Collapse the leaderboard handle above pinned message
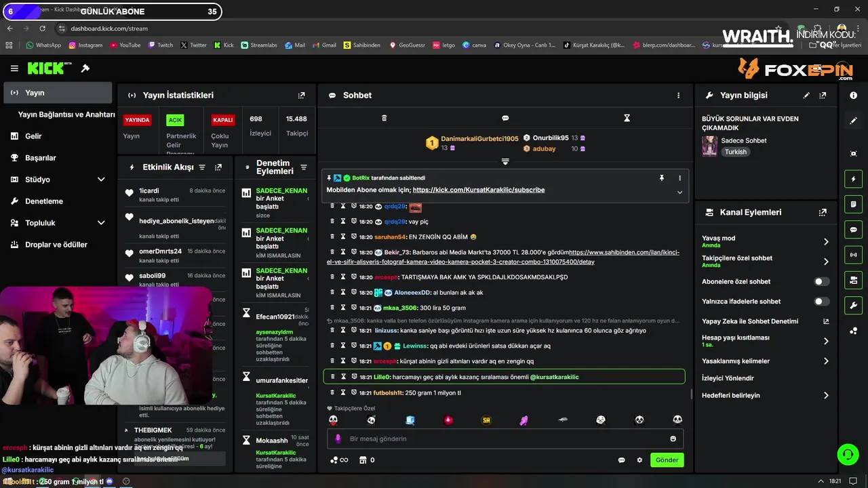The height and width of the screenshot is (488, 868). 505,161
